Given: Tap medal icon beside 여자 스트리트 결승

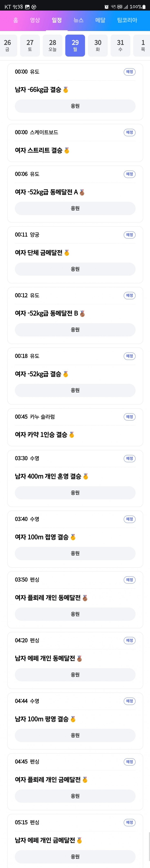Looking at the screenshot, I should click(67, 150).
